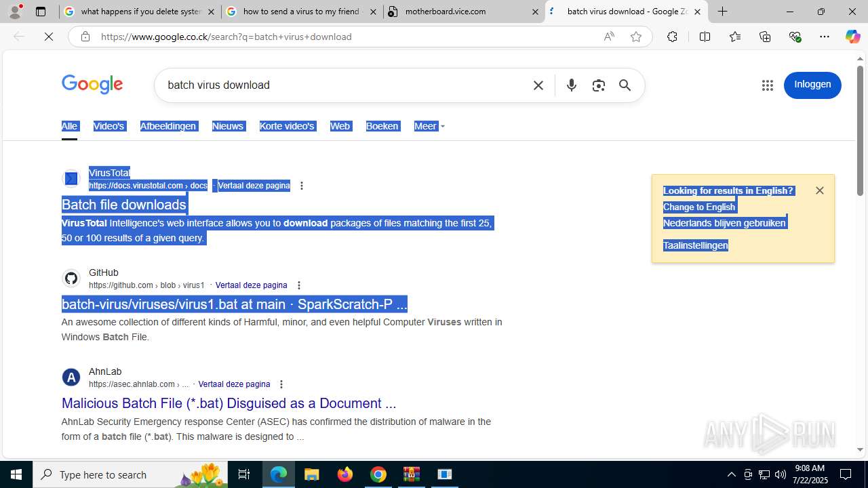This screenshot has height=488, width=868.
Task: Switch to the 'what happens if you delete' tab
Action: click(x=140, y=12)
